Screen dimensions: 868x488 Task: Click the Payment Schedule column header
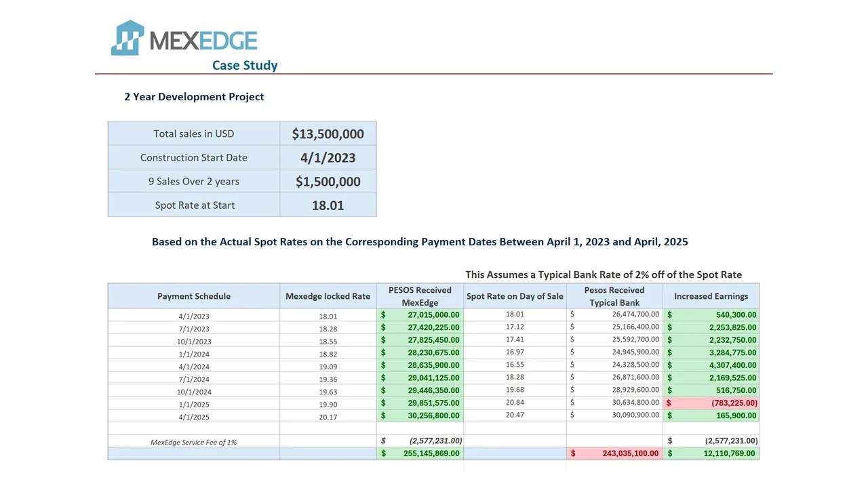pyautogui.click(x=194, y=296)
